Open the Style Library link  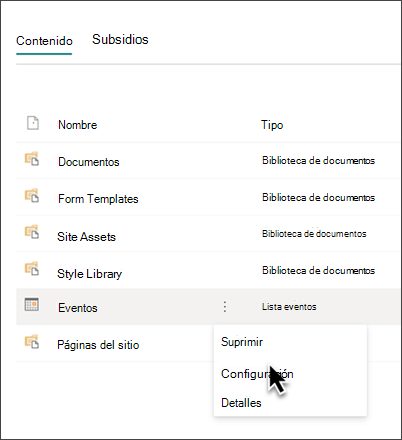(89, 274)
